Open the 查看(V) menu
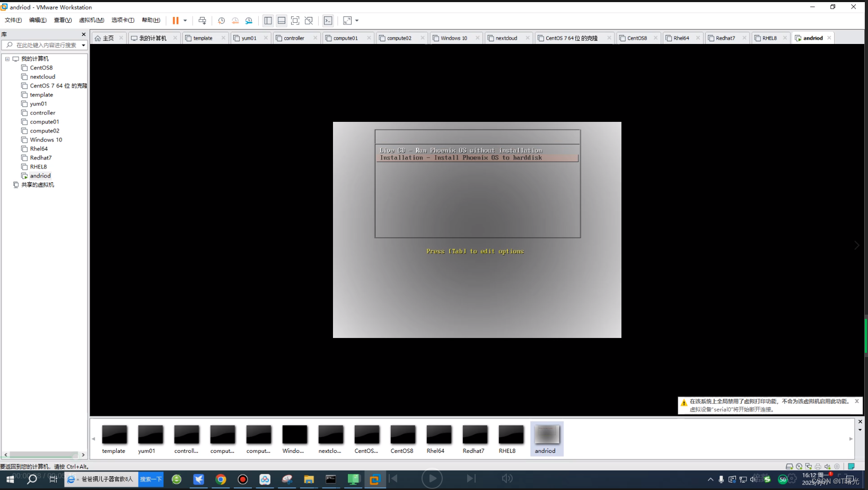 point(63,20)
